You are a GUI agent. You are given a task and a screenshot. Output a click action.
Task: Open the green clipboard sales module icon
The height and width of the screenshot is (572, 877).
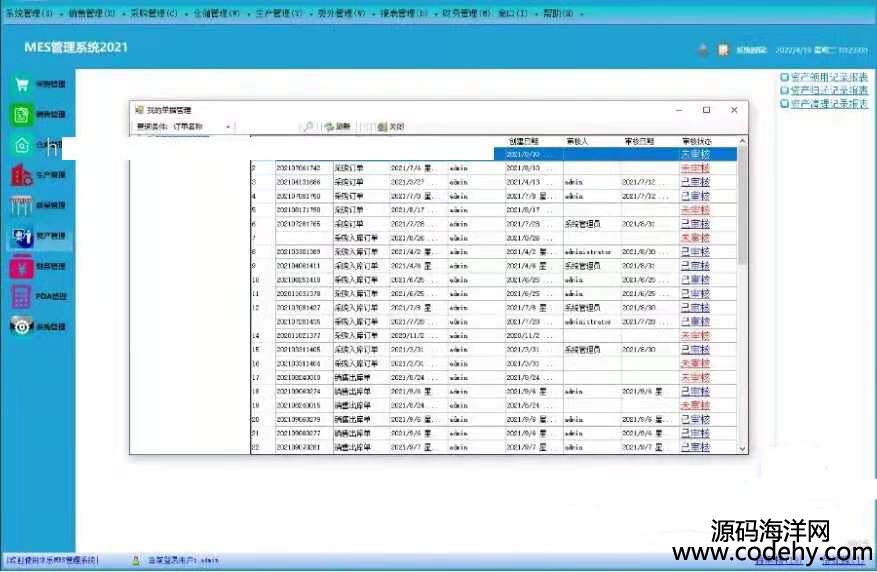(21, 114)
